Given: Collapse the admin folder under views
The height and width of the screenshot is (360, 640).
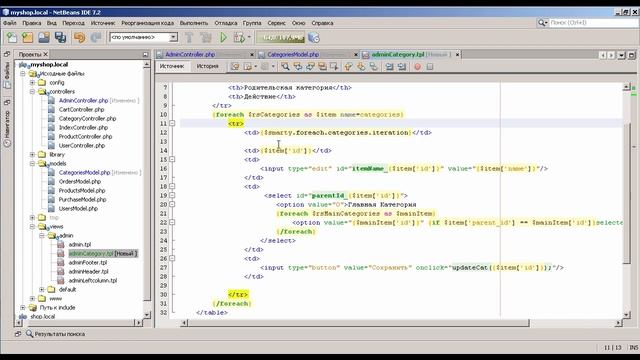Looking at the screenshot, I should pyautogui.click(x=42, y=236).
